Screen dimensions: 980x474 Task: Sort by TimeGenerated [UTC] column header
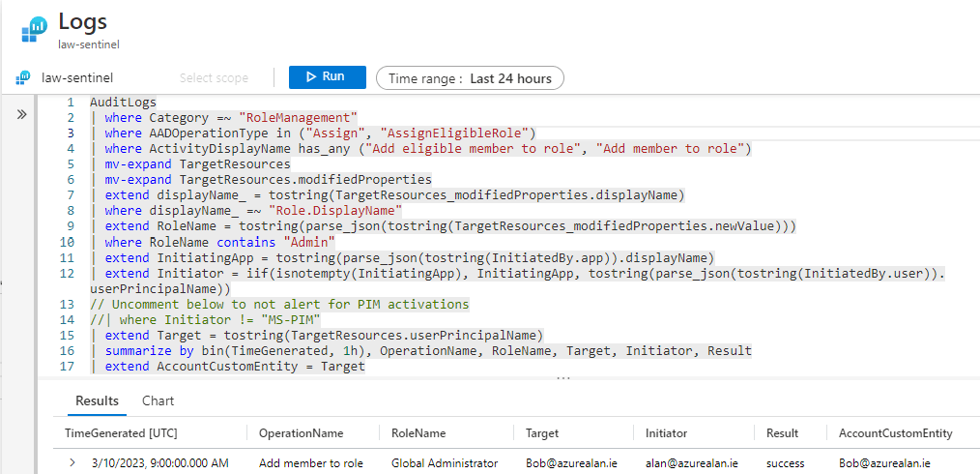tap(121, 432)
